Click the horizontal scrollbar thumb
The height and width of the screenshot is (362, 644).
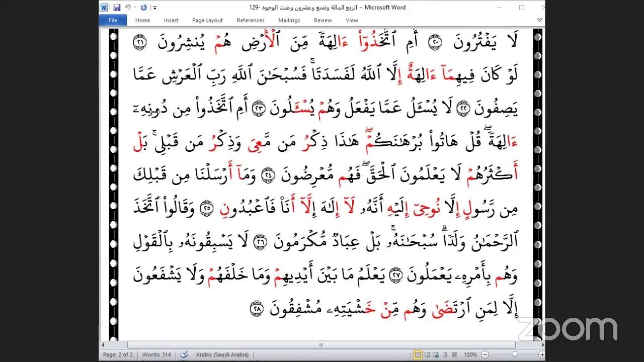click(x=321, y=345)
